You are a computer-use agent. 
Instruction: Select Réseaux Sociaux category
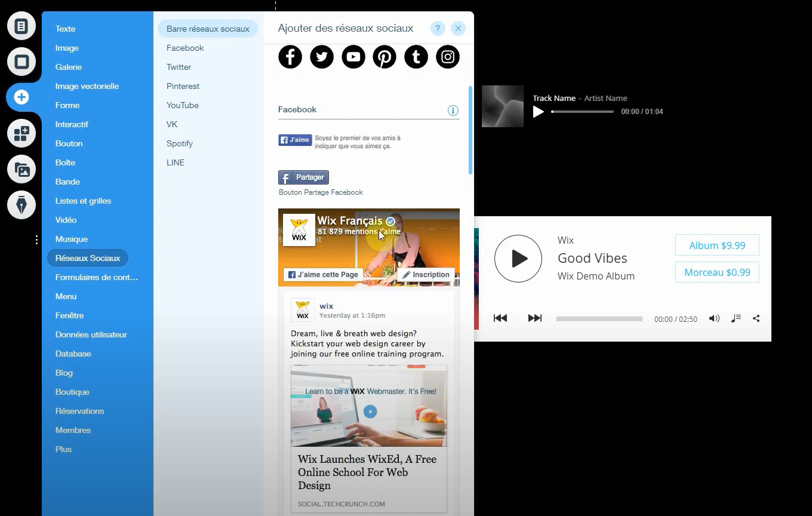click(x=88, y=258)
